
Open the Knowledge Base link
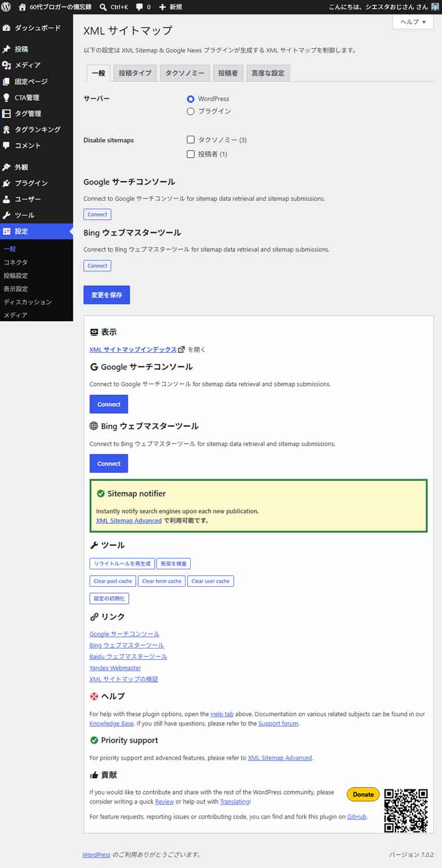[112, 724]
